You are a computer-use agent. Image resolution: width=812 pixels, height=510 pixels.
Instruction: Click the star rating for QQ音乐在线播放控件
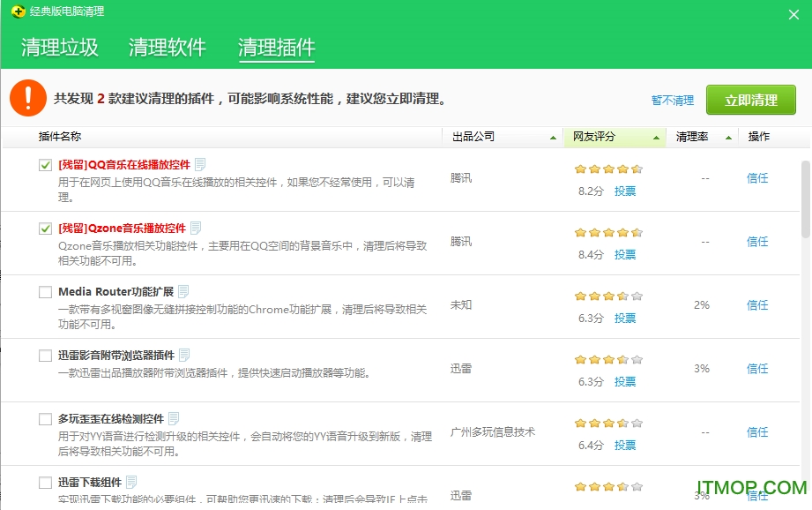[x=608, y=169]
